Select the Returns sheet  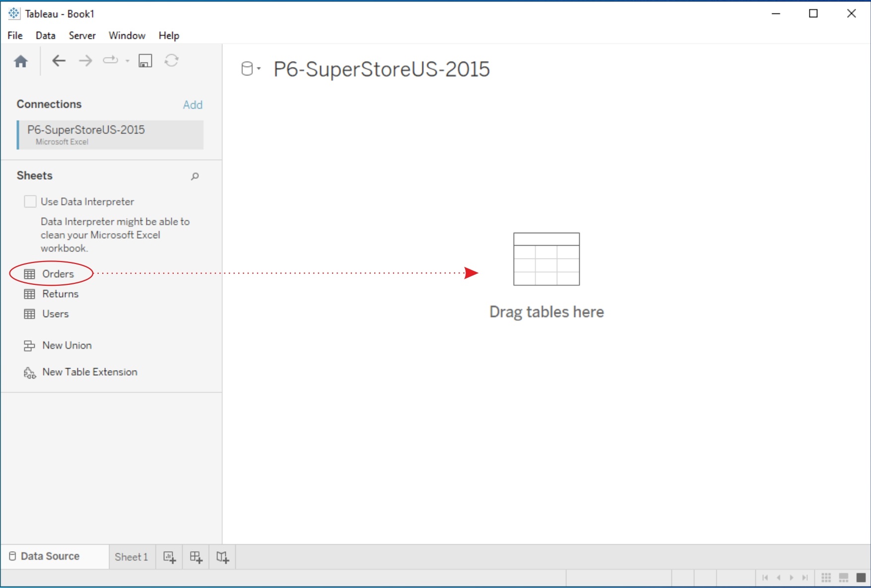point(60,294)
